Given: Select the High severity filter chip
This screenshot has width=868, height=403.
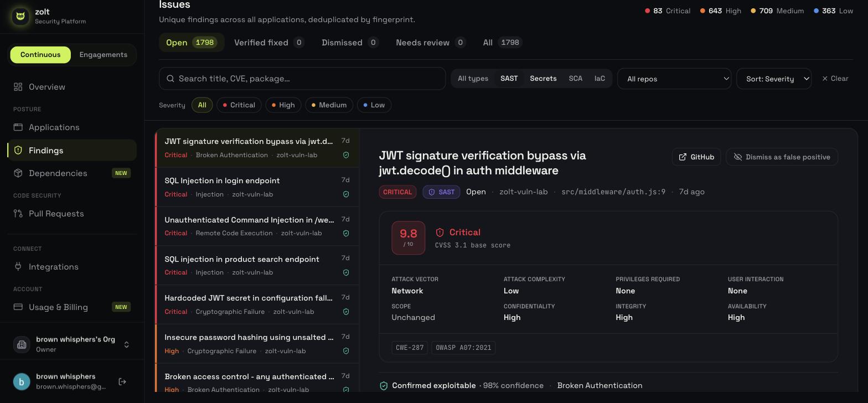Looking at the screenshot, I should coord(283,105).
